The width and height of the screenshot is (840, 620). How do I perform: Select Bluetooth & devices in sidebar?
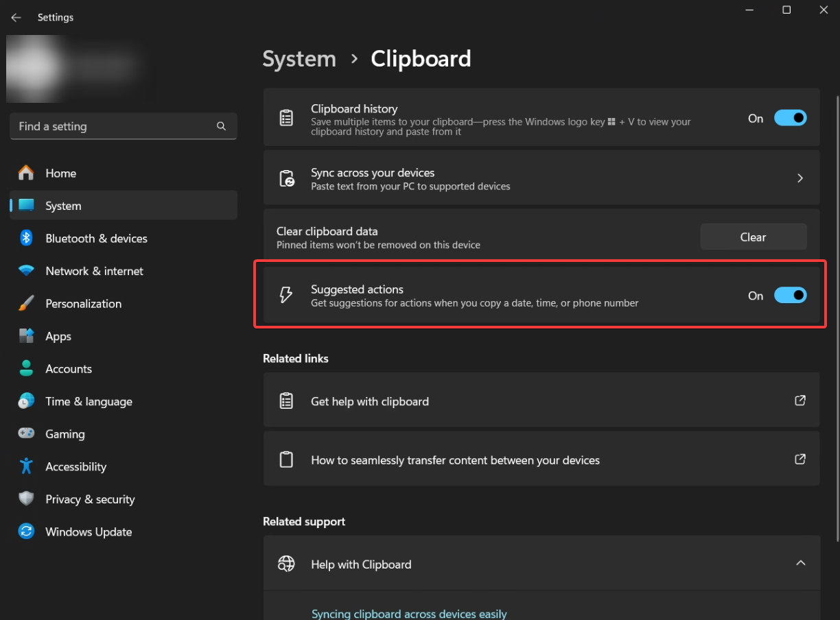[124, 238]
